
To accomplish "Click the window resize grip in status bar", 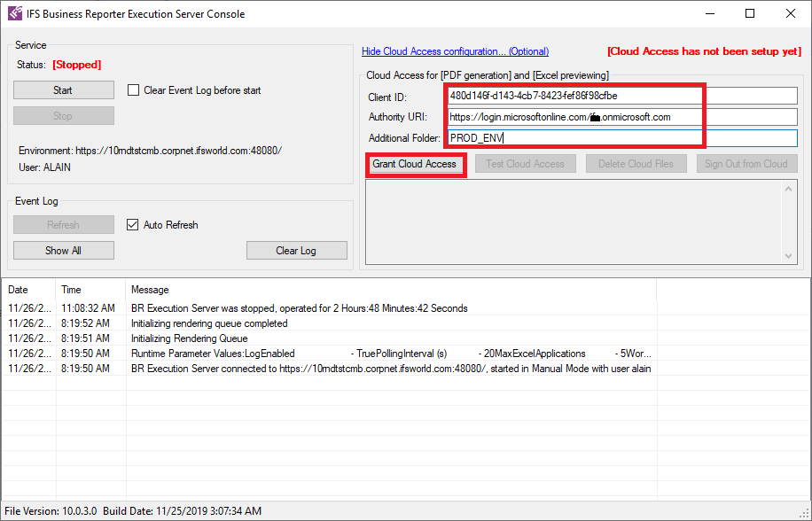I will click(805, 513).
